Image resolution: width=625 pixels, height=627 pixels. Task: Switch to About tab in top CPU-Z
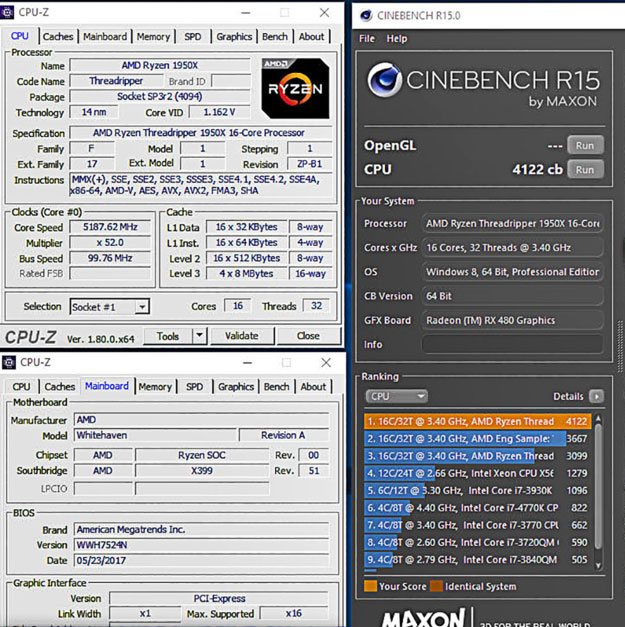(312, 36)
